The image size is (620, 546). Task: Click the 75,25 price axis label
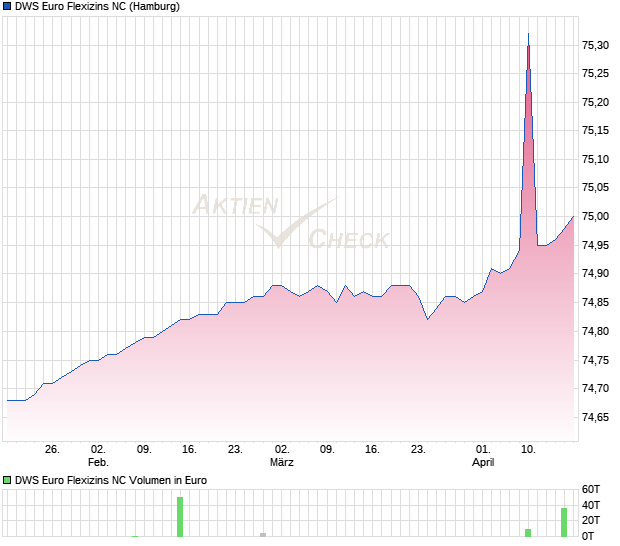[595, 74]
